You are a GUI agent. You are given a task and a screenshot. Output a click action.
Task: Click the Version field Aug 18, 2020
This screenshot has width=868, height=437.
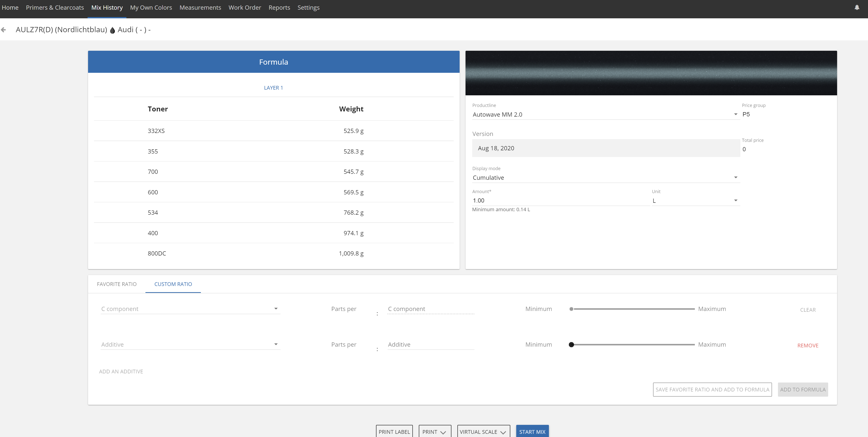pos(606,148)
